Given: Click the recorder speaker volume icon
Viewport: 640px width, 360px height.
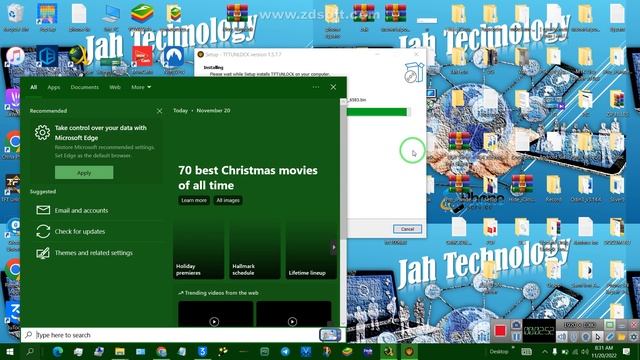Looking at the screenshot, I should (562, 337).
